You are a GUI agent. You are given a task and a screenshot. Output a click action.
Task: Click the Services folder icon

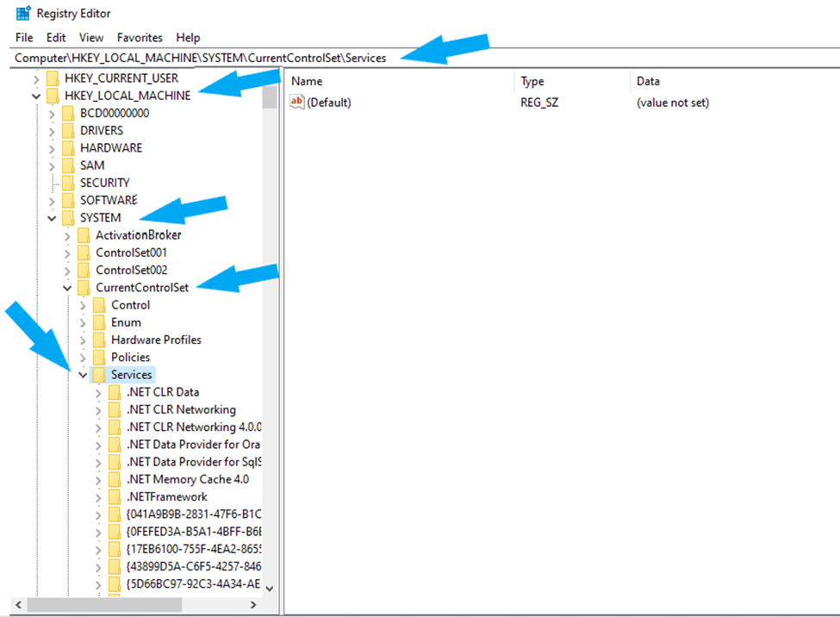pos(99,375)
